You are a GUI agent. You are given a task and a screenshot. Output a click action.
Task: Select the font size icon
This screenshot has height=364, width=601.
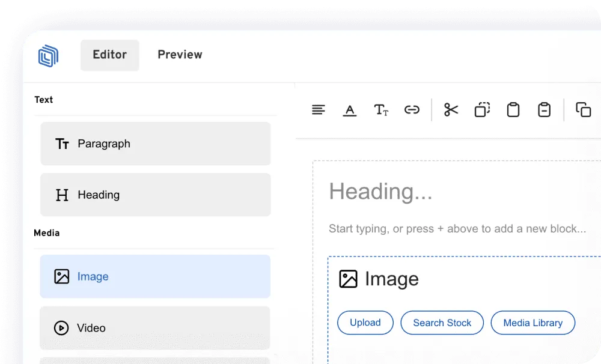(x=381, y=110)
